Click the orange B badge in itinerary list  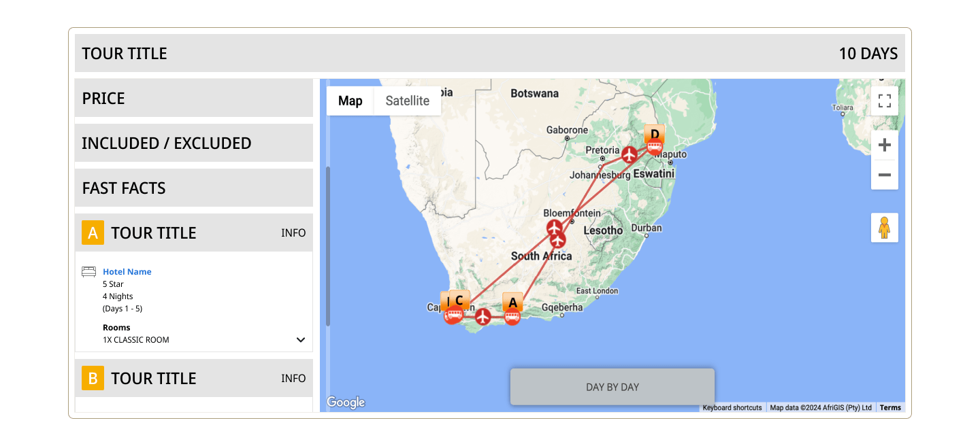click(x=93, y=378)
